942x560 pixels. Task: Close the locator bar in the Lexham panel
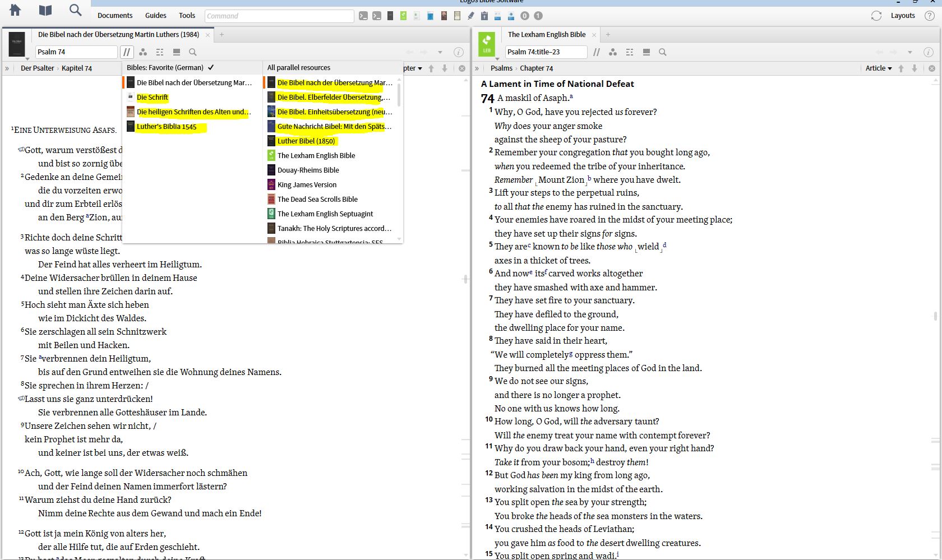(x=932, y=68)
